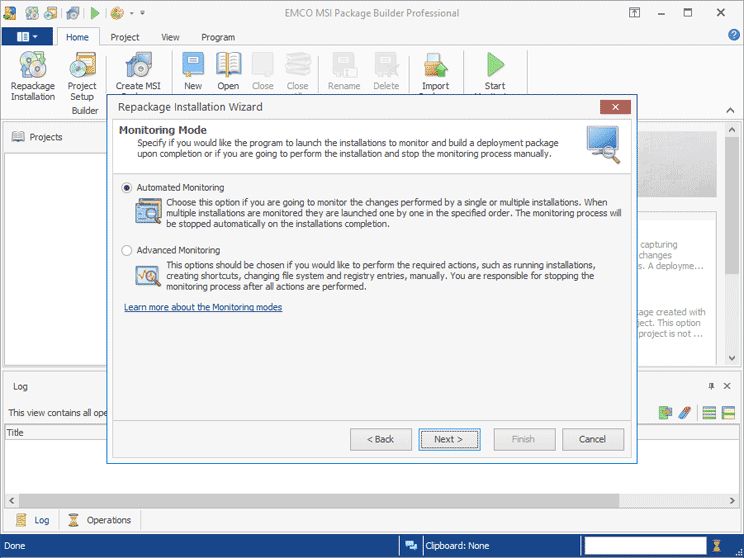The image size is (744, 558).
Task: Click the quick-access palette skin icon
Action: pos(117,13)
